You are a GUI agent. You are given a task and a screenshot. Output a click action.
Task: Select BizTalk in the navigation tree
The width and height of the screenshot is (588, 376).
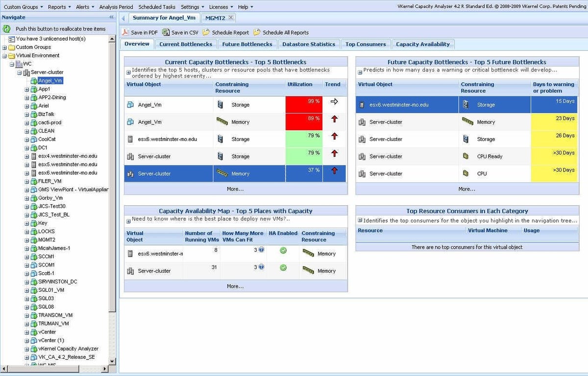coord(46,114)
